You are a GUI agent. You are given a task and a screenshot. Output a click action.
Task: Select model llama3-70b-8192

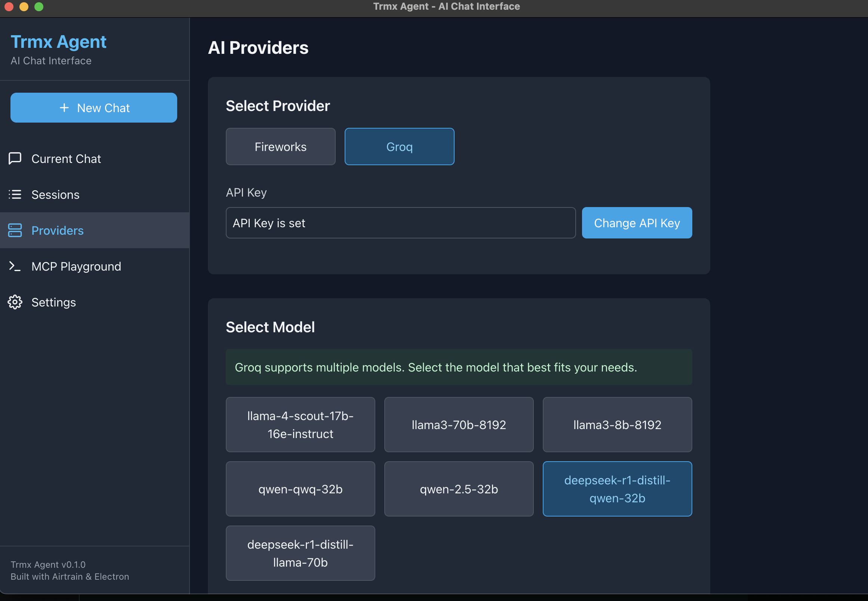[459, 424]
